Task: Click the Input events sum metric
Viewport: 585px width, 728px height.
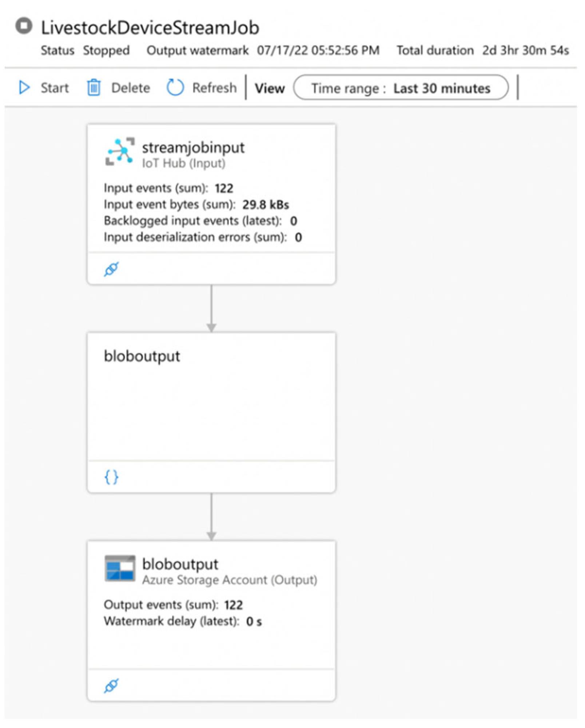Action: click(x=168, y=188)
